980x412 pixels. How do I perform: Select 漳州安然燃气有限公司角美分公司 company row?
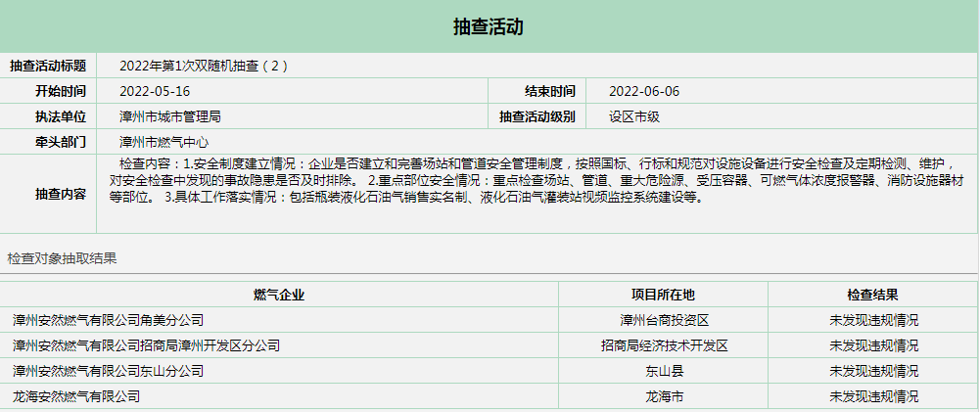click(109, 320)
